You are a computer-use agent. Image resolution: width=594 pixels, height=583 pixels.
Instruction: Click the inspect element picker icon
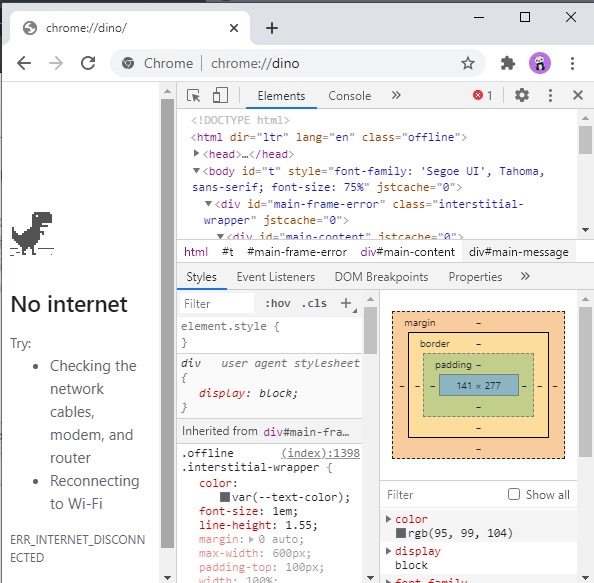[194, 95]
